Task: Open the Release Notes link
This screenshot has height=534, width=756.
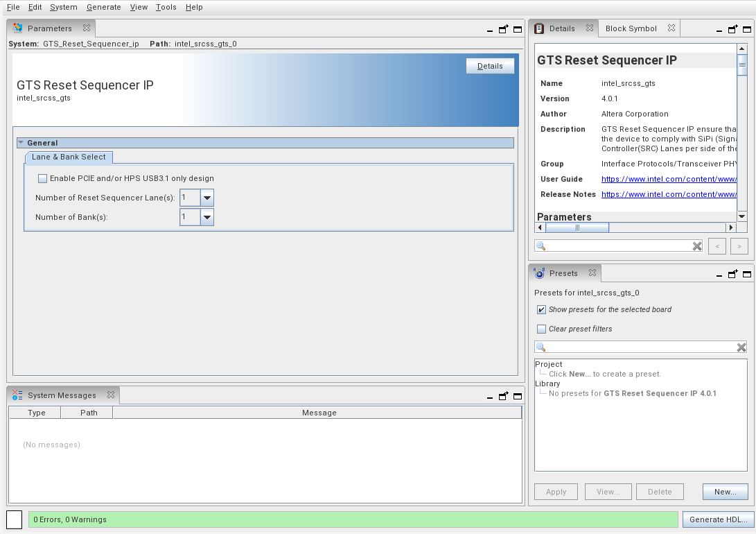Action: (669, 194)
